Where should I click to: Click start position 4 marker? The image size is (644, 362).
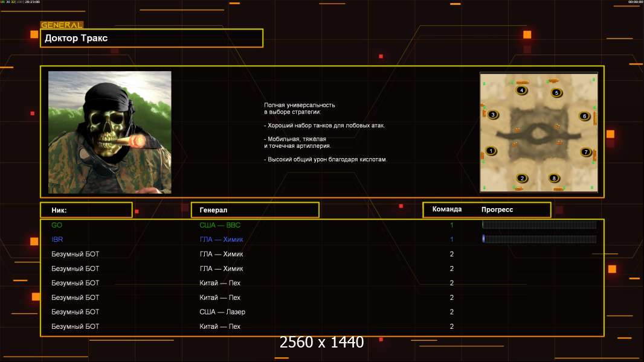click(x=522, y=91)
